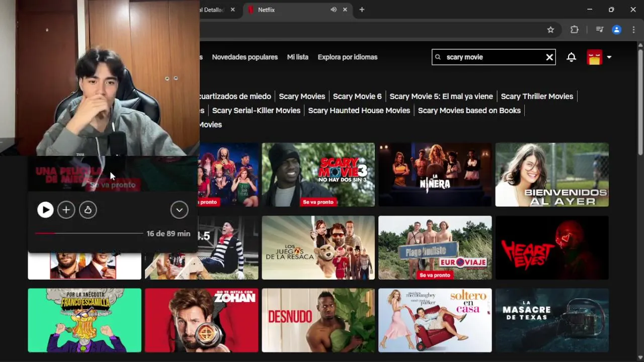644x362 pixels.
Task: Open Novedades populares section
Action: (245, 57)
